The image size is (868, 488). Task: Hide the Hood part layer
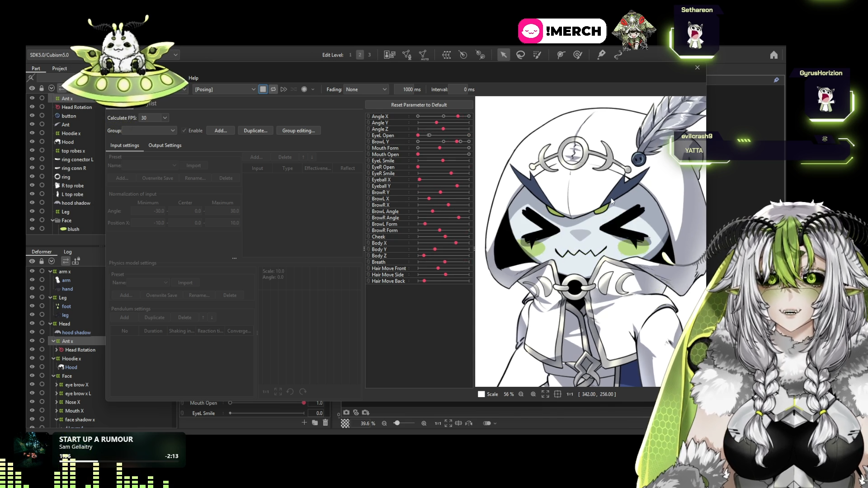[32, 142]
